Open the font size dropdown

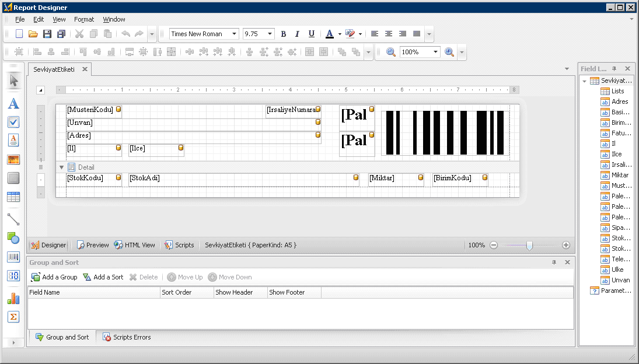270,34
